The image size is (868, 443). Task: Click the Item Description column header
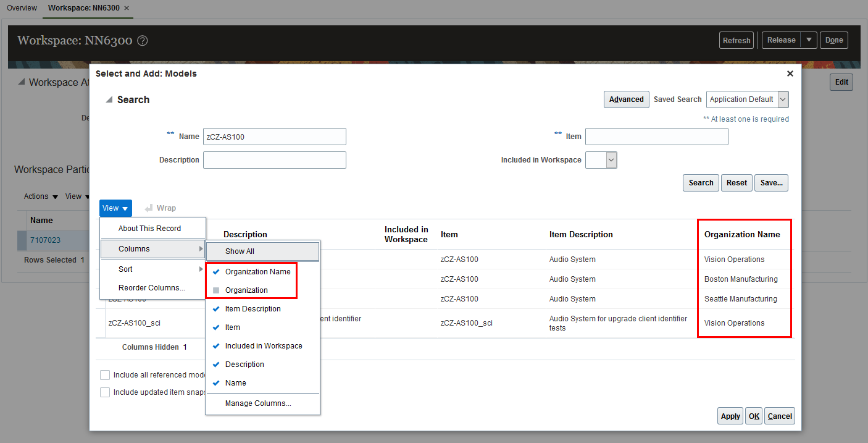(x=581, y=235)
